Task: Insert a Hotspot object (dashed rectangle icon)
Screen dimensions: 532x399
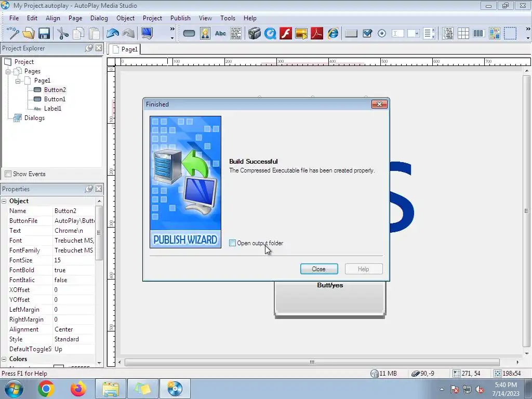Action: coord(510,33)
